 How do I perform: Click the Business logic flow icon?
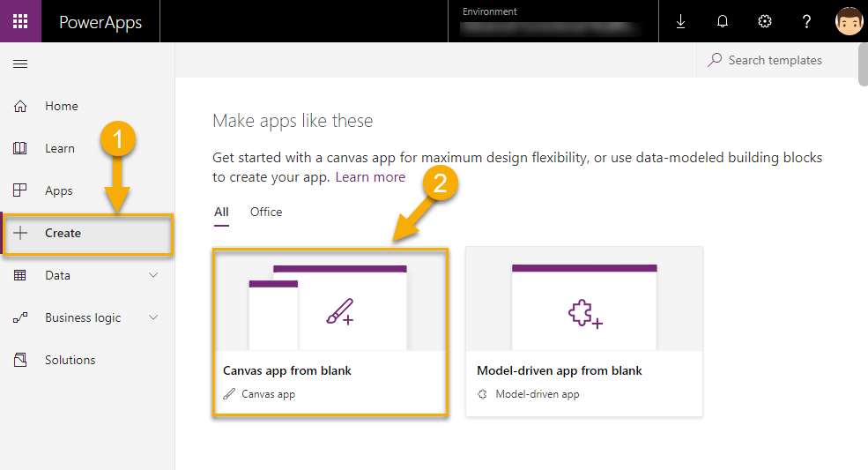(20, 317)
